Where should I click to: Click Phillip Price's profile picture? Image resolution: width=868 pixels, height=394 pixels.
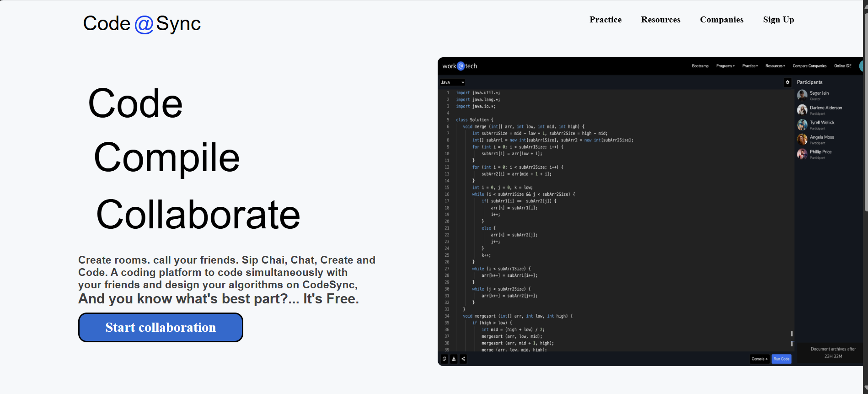click(802, 154)
